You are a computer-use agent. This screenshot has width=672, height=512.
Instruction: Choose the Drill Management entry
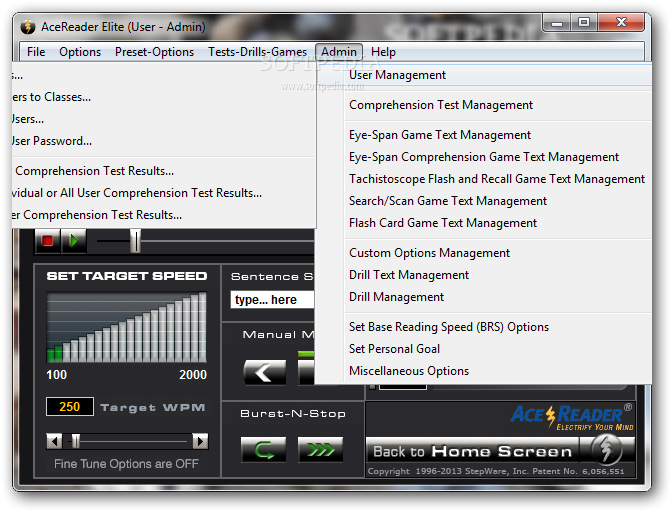[484, 297]
